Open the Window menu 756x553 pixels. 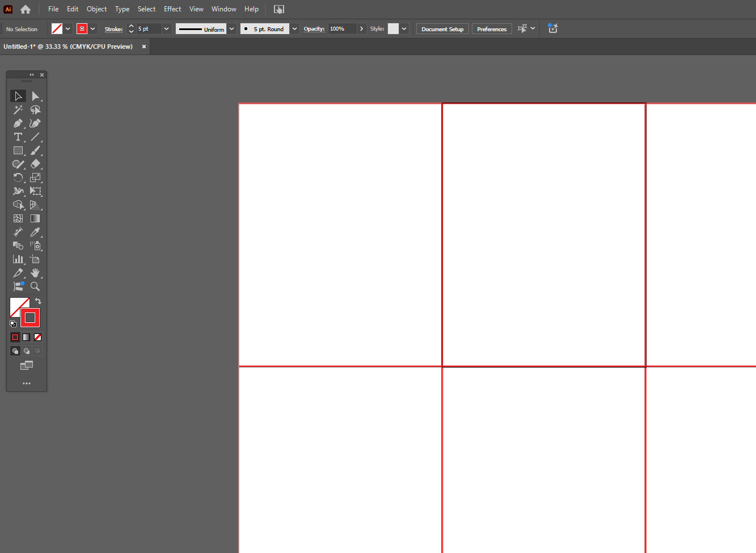(223, 9)
